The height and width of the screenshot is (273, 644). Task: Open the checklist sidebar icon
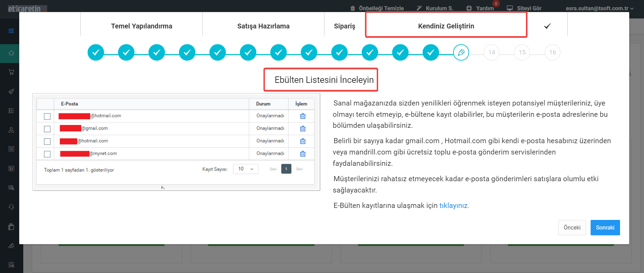click(x=11, y=111)
